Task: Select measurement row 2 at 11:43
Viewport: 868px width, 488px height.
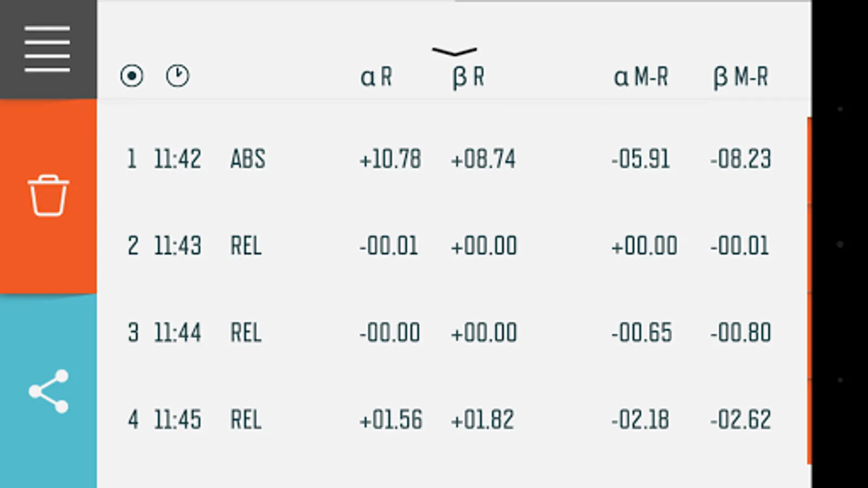Action: (177, 246)
